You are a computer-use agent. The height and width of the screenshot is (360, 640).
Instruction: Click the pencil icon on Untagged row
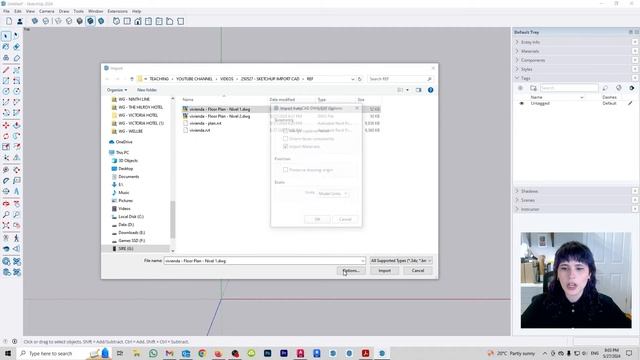click(x=630, y=103)
